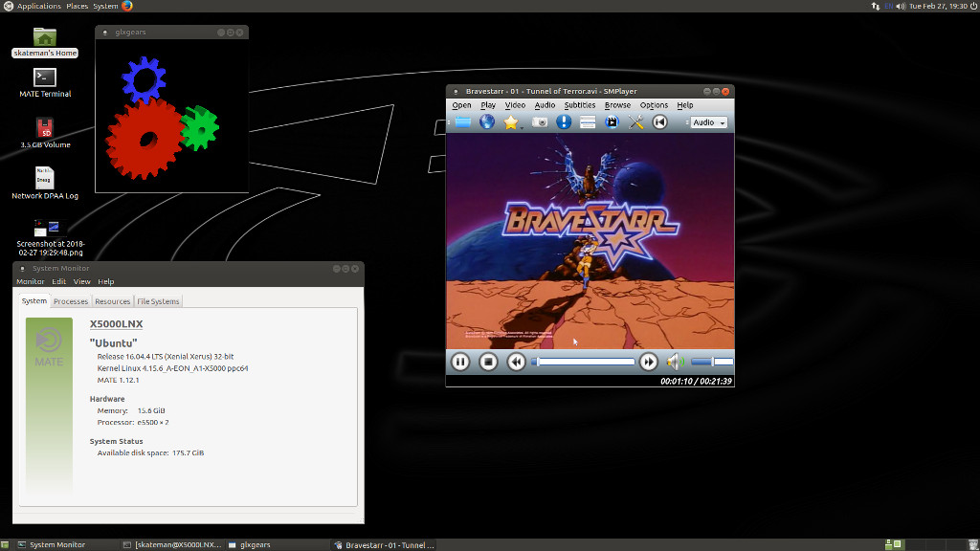This screenshot has height=551, width=980.
Task: Open SMPlayer favorites star icon
Action: point(511,121)
